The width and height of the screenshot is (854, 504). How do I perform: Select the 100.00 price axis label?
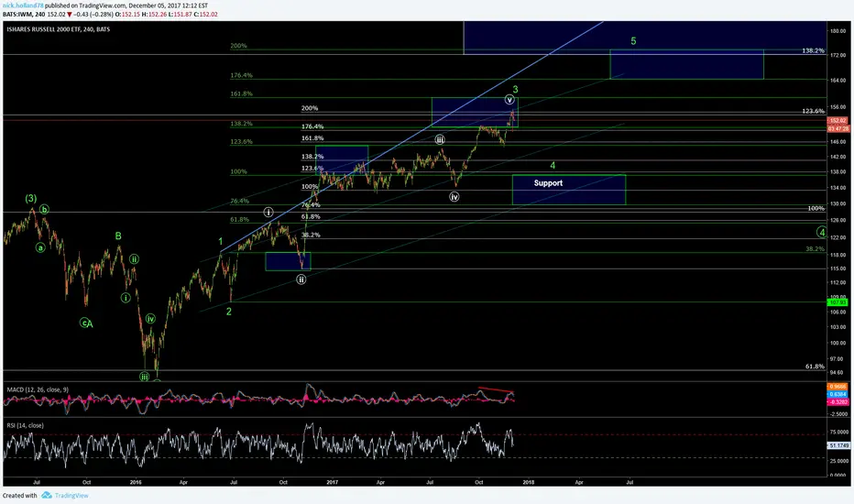coord(838,343)
